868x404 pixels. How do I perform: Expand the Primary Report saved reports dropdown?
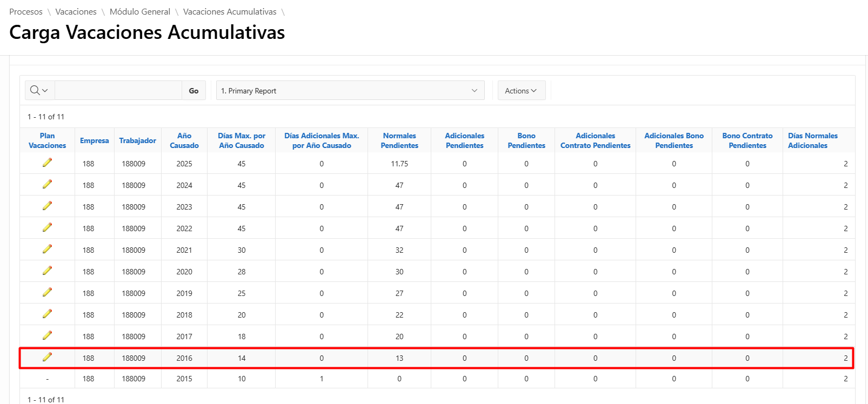tap(350, 91)
